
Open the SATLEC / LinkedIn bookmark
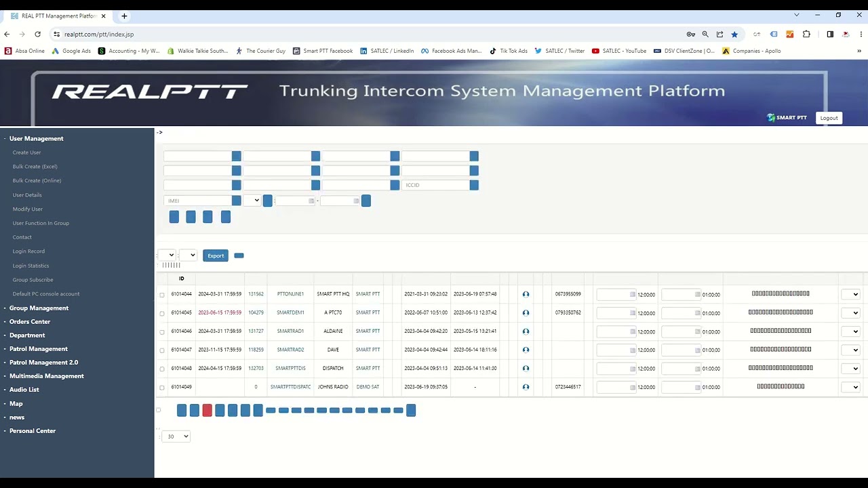387,51
